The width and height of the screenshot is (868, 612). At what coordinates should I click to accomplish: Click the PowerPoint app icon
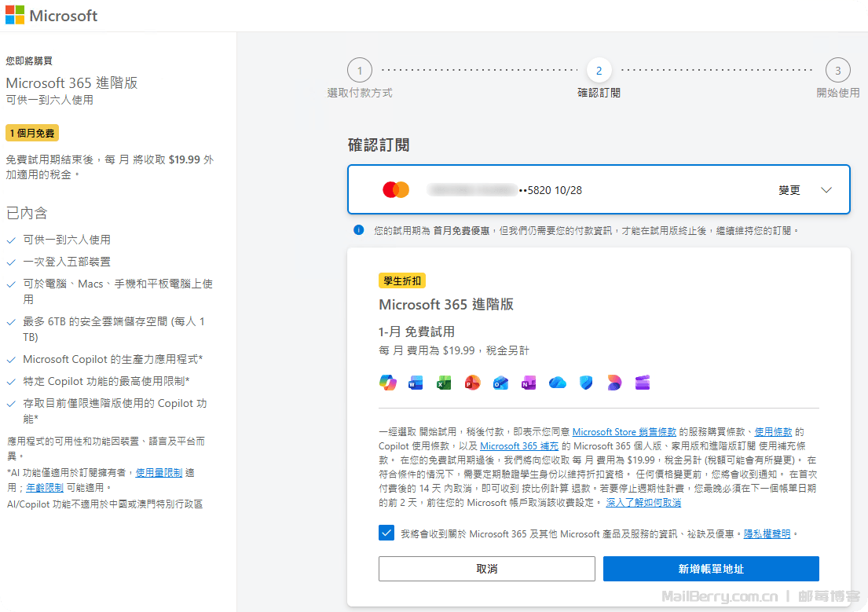472,383
